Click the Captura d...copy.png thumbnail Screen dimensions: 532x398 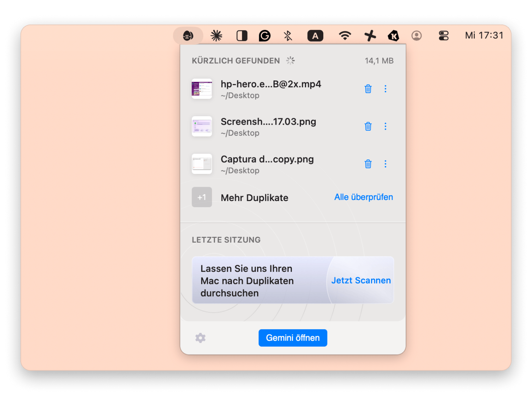click(x=202, y=164)
